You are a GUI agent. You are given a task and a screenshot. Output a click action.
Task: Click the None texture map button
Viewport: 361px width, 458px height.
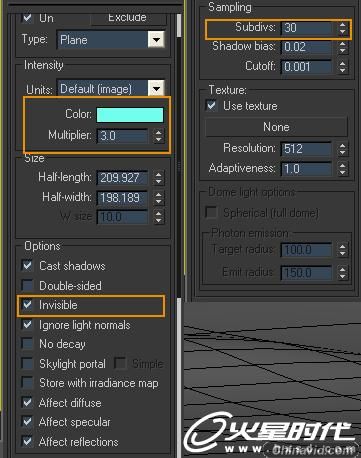pos(276,127)
